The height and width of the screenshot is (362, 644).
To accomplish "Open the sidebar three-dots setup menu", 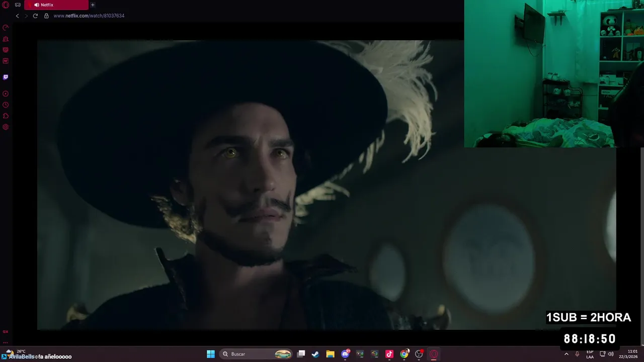I will (6, 342).
